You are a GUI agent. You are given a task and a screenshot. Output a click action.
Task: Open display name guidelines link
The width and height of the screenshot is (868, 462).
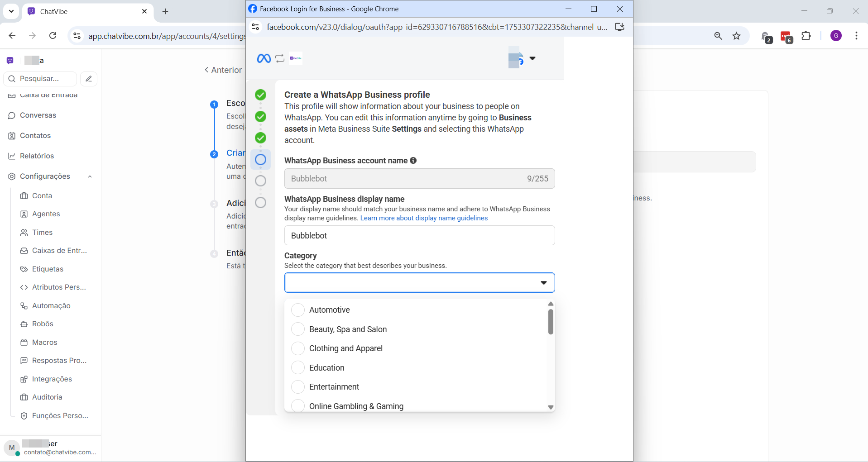point(424,218)
